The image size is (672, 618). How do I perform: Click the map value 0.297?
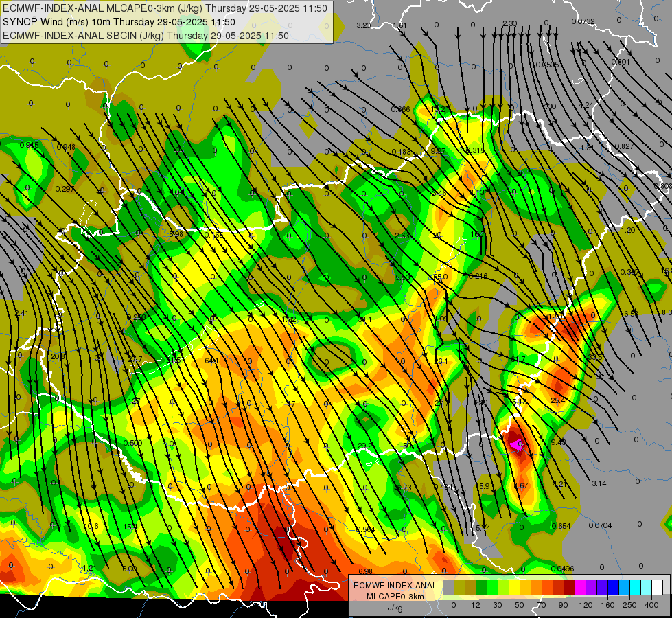click(65, 189)
